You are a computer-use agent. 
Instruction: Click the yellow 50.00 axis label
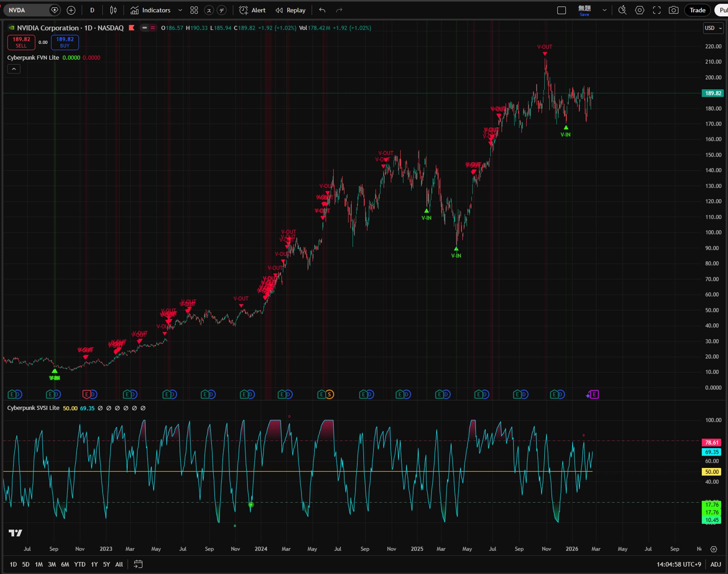pyautogui.click(x=712, y=472)
